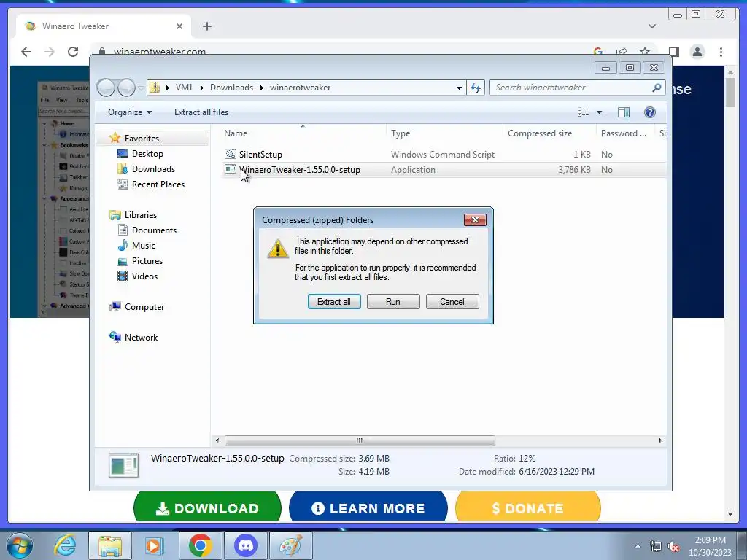Screen dimensions: 747x560
Task: Select Network in the navigation pane
Action: point(141,338)
